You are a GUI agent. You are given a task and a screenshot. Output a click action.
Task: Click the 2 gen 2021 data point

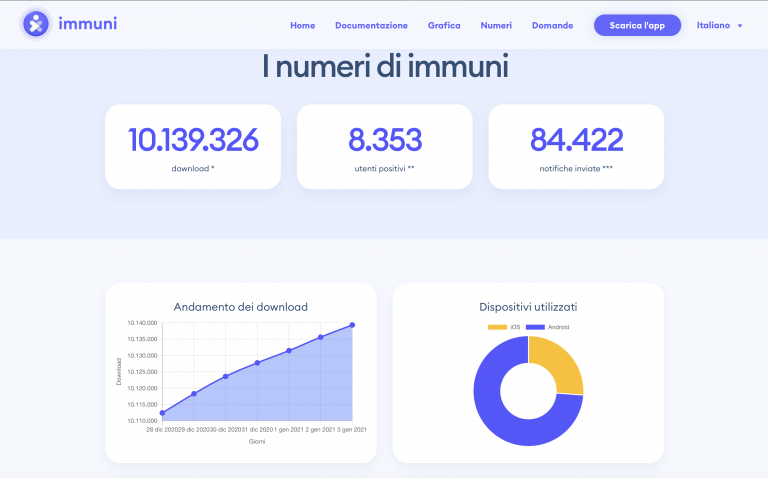click(321, 337)
